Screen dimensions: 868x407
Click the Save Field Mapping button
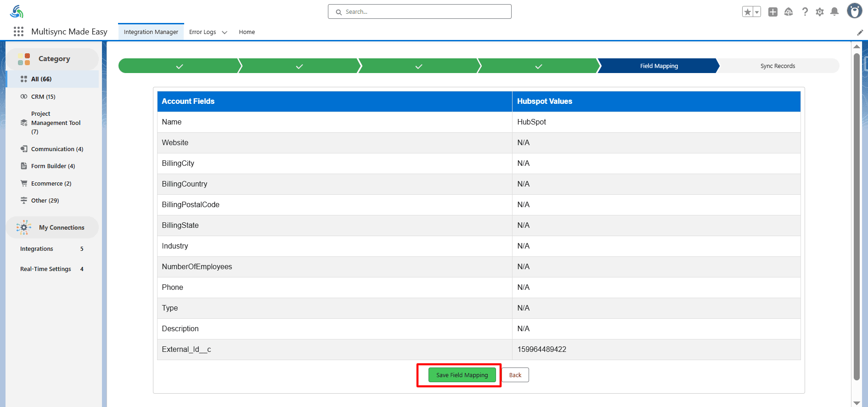click(x=462, y=375)
